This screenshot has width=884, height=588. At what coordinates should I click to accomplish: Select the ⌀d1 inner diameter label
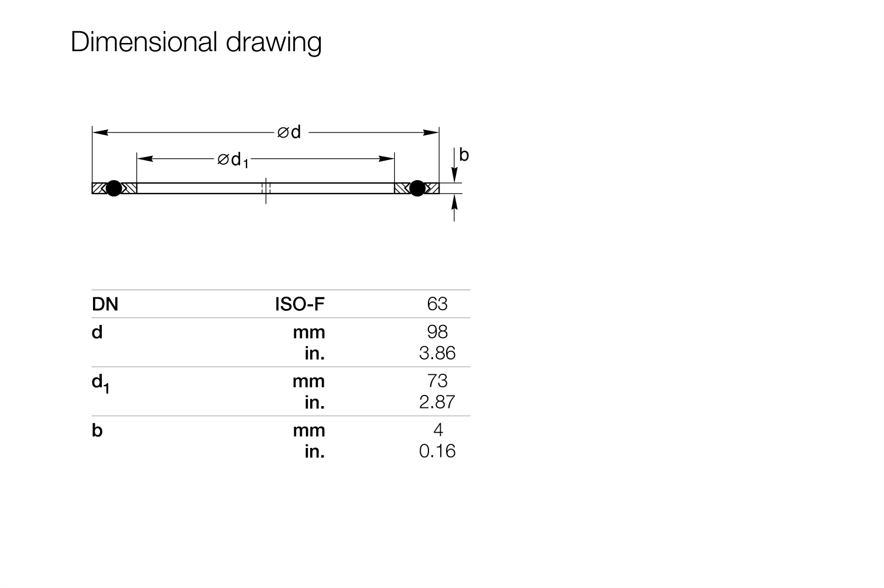click(x=233, y=160)
